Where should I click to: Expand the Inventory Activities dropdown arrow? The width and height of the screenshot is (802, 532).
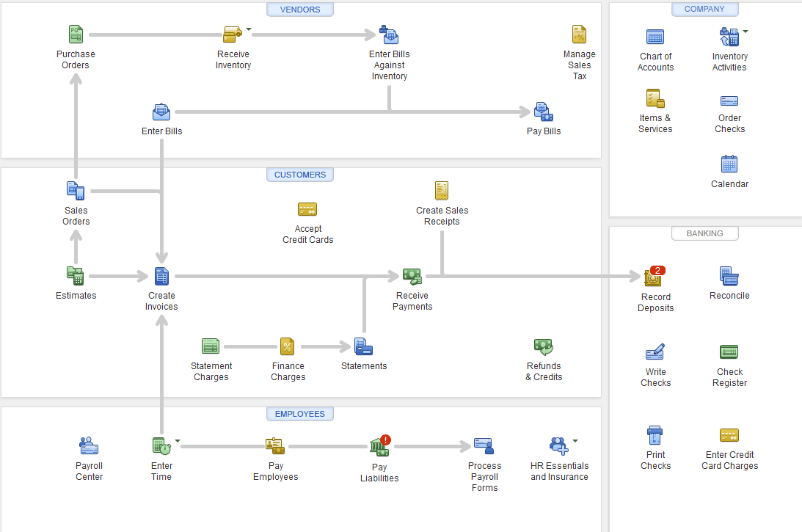point(746,32)
